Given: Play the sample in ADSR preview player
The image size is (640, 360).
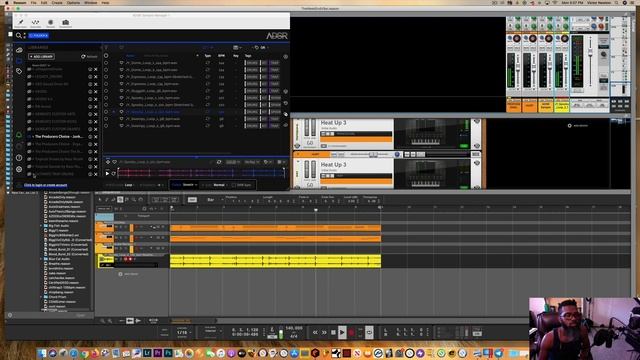Looking at the screenshot, I should 107,173.
